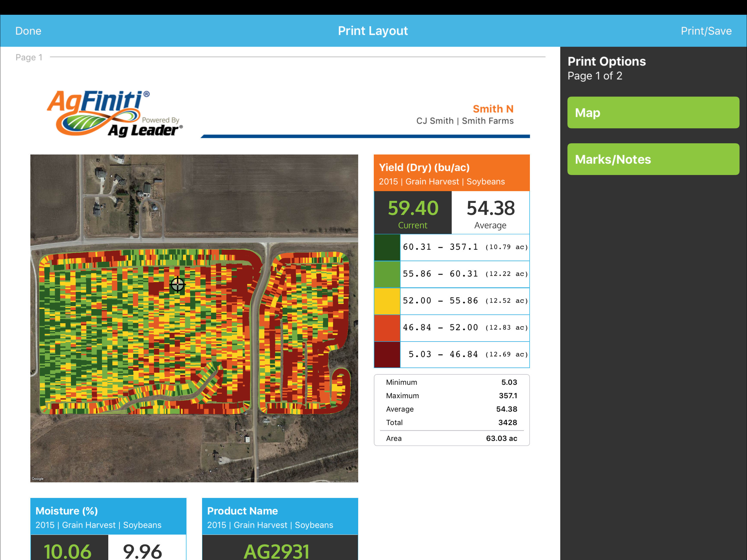
Task: Click the Area row in statistics table
Action: click(451, 438)
